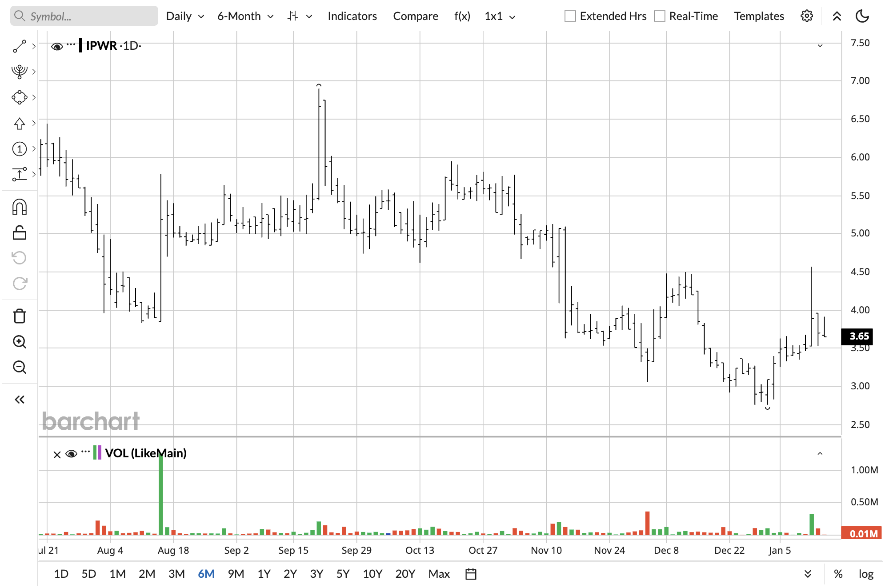Click the trash delete drawings icon
Screen dimensions: 885x588
click(x=19, y=316)
